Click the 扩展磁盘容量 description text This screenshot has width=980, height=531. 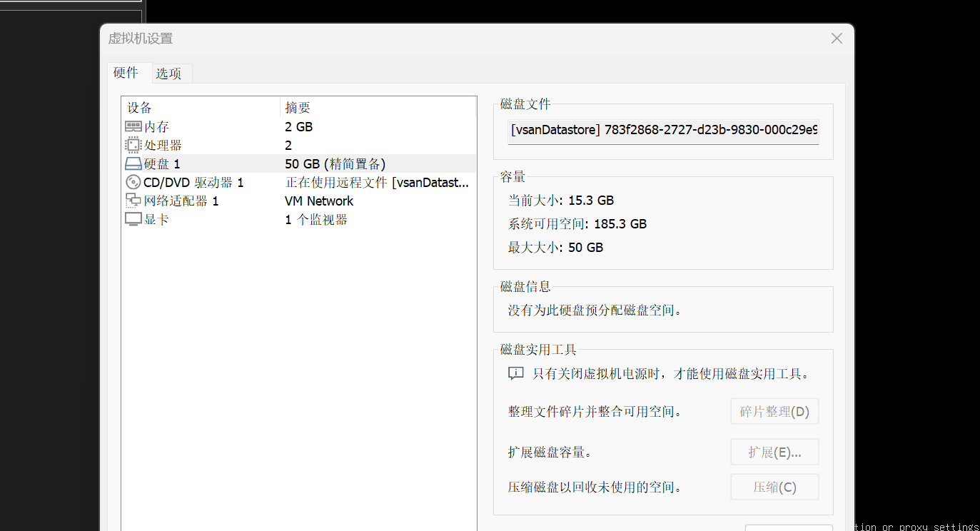550,452
